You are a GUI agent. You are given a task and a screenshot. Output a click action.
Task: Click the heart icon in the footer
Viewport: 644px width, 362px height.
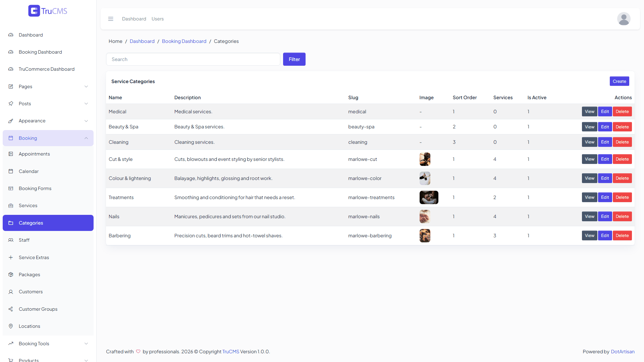138,352
